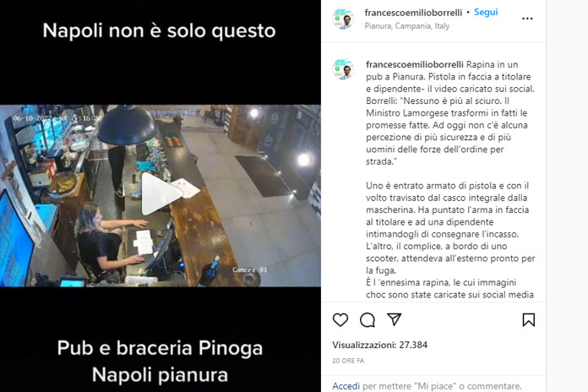Like the post with the heart icon
The image size is (588, 392).
(x=340, y=320)
